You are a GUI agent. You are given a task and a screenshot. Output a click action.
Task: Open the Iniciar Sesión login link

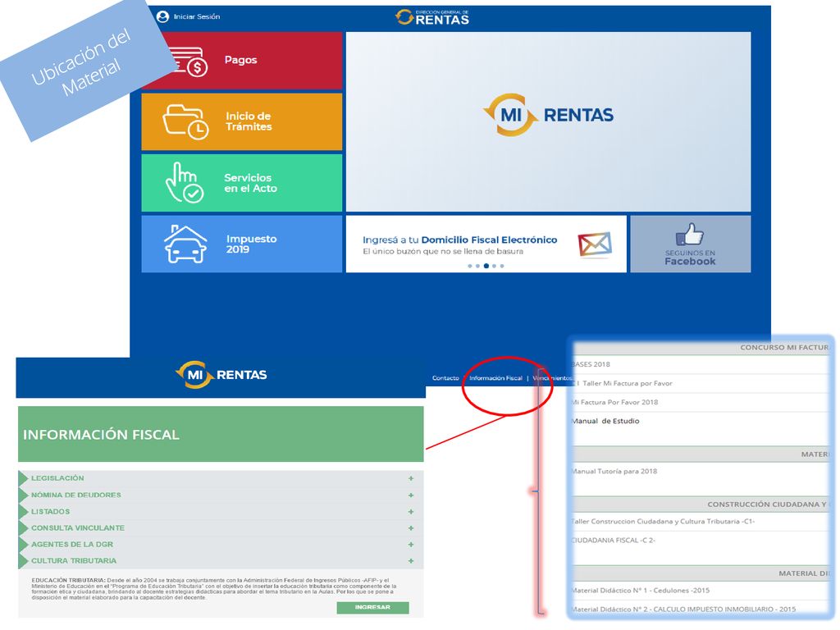point(197,16)
